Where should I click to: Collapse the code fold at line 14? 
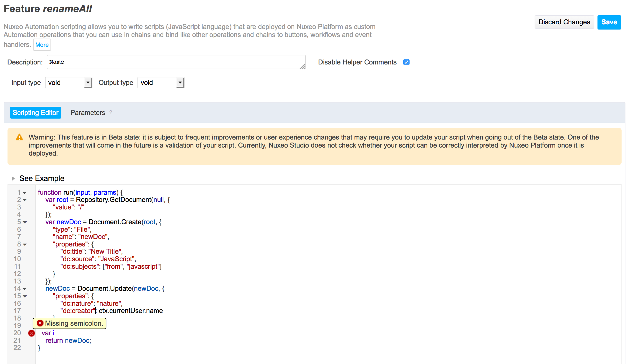pos(25,289)
